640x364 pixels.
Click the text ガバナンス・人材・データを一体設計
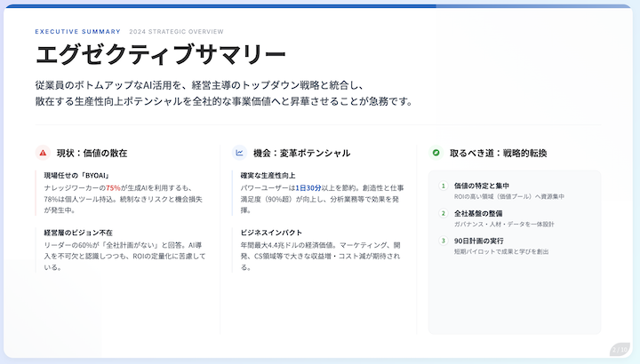coord(504,225)
